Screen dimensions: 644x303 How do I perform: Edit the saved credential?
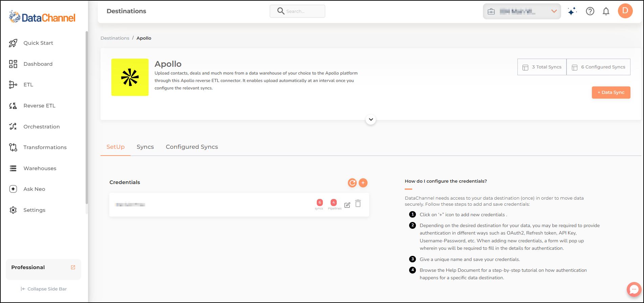click(x=347, y=205)
